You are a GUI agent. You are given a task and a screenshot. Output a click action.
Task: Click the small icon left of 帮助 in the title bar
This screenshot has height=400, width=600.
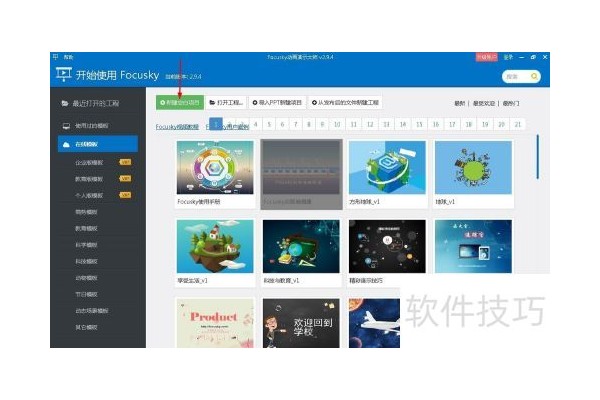click(x=55, y=57)
